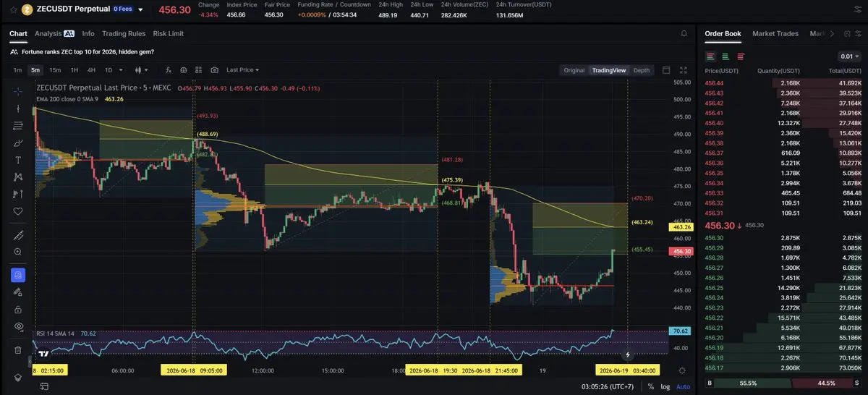This screenshot has width=868, height=395.
Task: Select the 1H timeframe
Action: tap(75, 70)
